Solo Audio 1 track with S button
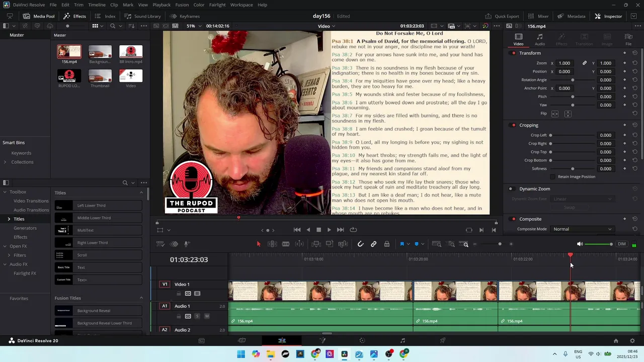This screenshot has width=644, height=362. pyautogui.click(x=197, y=316)
